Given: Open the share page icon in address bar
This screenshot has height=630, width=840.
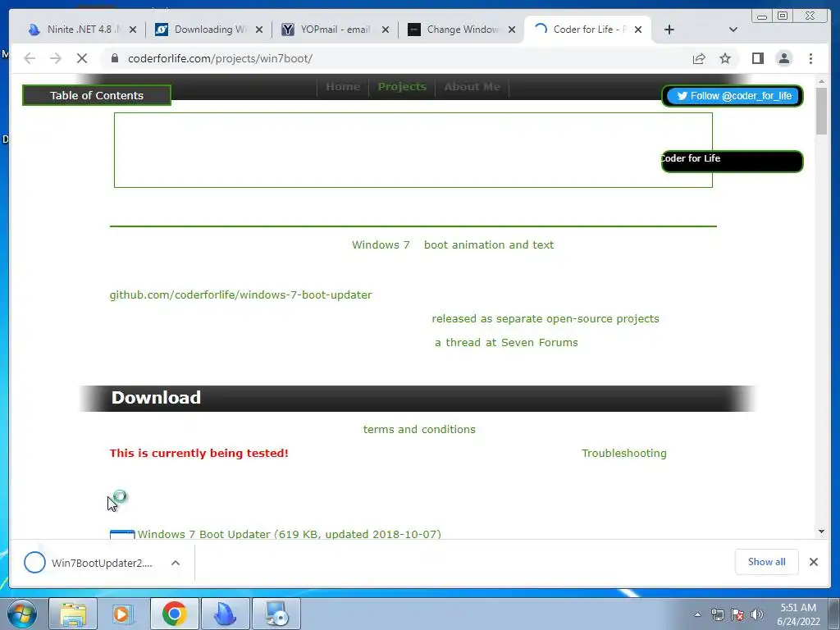Looking at the screenshot, I should 699,58.
